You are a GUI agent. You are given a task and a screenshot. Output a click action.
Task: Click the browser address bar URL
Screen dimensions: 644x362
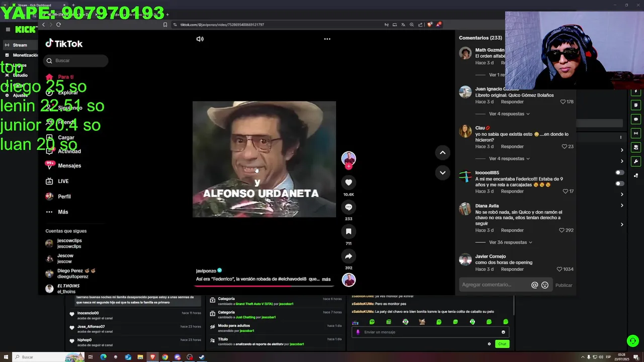[x=222, y=25]
